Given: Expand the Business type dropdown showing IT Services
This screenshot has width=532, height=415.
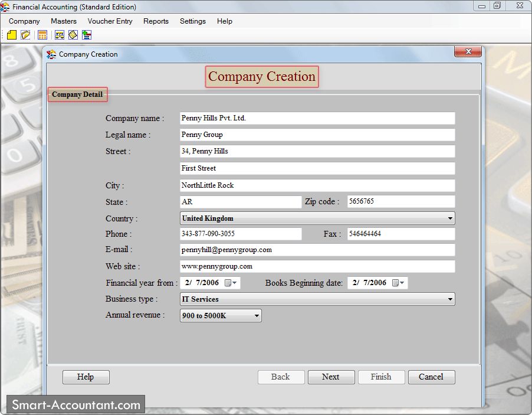Looking at the screenshot, I should 450,299.
